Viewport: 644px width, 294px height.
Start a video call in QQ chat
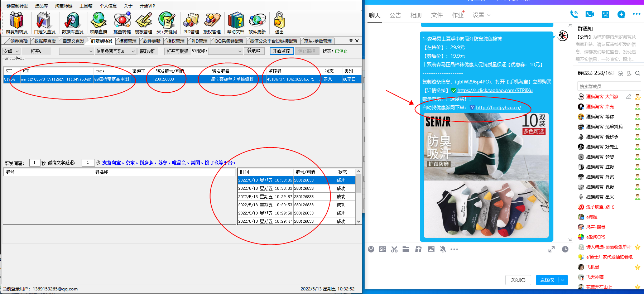[x=590, y=14]
